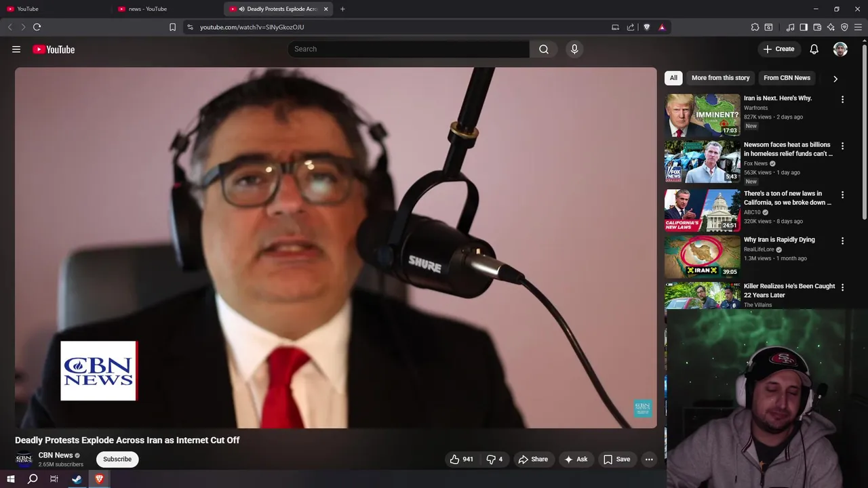This screenshot has width=868, height=488.
Task: Start voice search with the microphone icon
Action: (574, 49)
